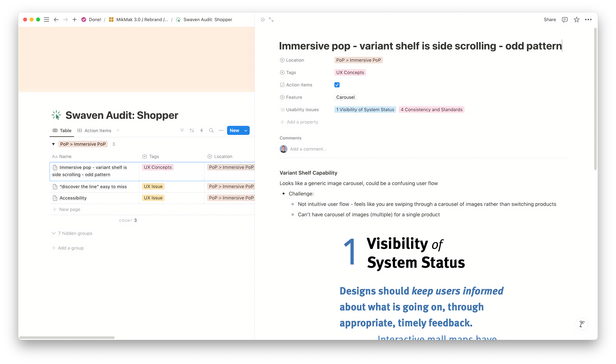This screenshot has width=616, height=364.
Task: Open a new tab with the plus icon
Action: pyautogui.click(x=75, y=19)
